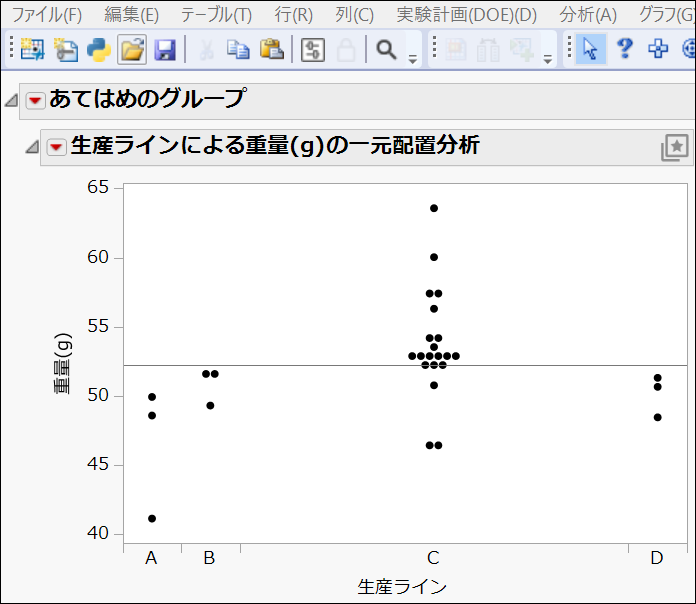Click the Y axis value 65
The height and width of the screenshot is (604, 696).
[x=98, y=187]
